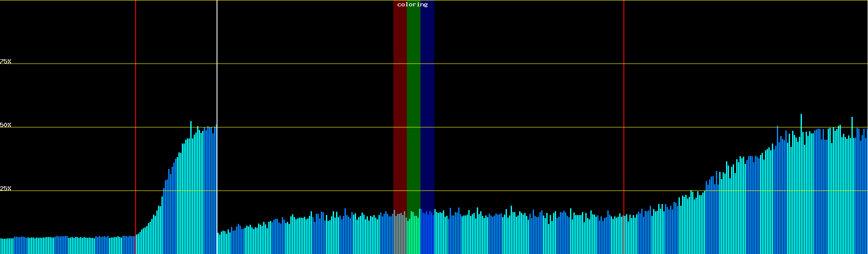This screenshot has width=868, height=254.
Task: Select the dark blue coloring band
Action: (427, 106)
